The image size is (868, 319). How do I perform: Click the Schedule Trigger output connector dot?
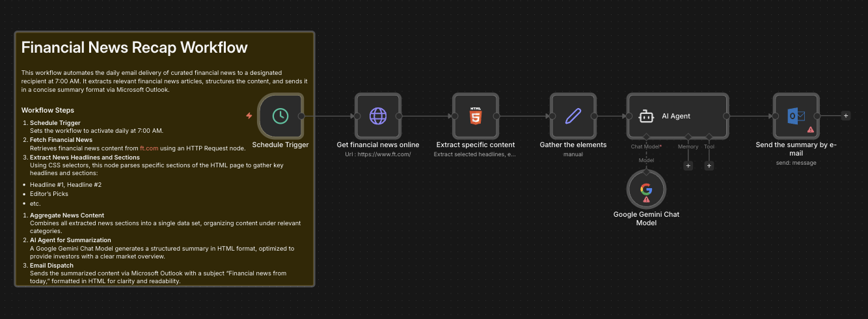coord(301,116)
